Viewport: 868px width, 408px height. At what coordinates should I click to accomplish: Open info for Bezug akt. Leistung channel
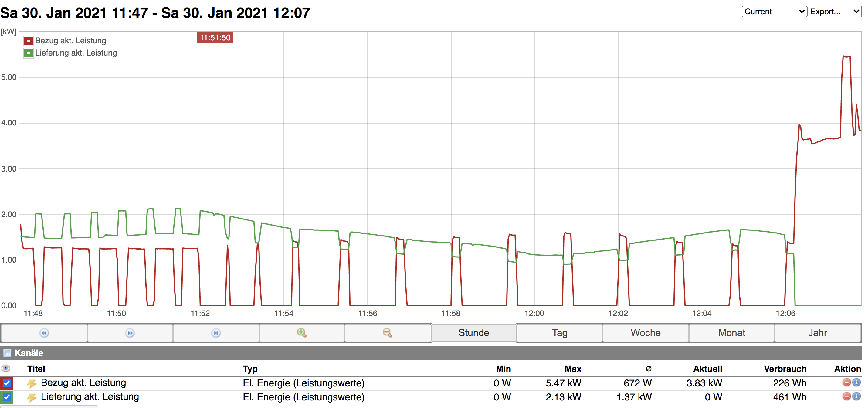(x=856, y=382)
